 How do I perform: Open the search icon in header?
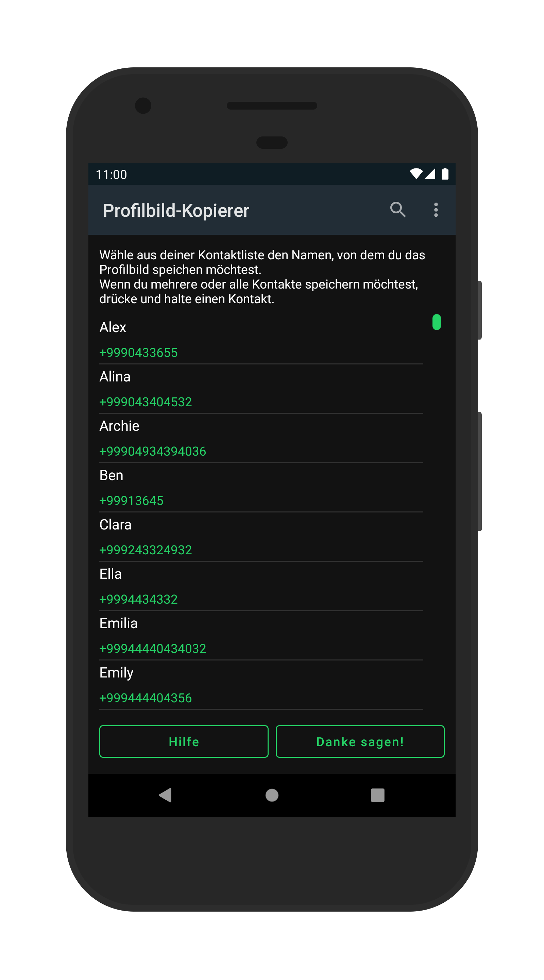point(398,210)
